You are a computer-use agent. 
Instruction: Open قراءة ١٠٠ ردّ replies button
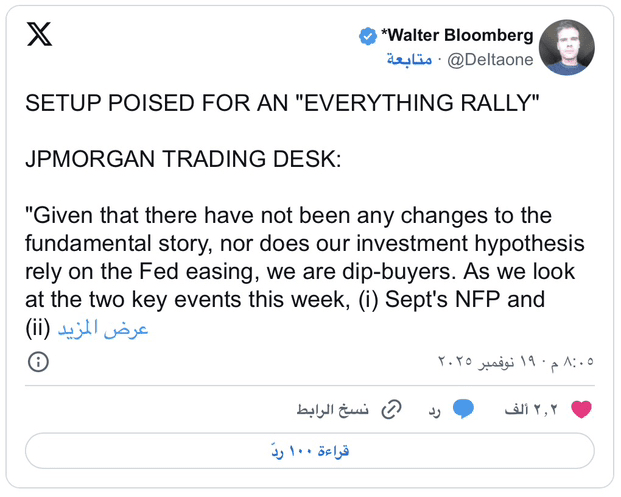pyautogui.click(x=310, y=451)
